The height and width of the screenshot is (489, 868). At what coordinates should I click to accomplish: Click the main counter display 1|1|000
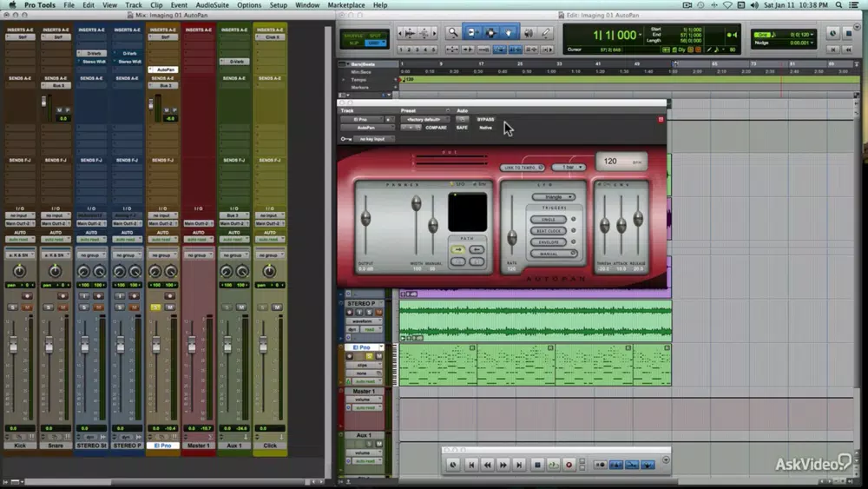tap(615, 35)
